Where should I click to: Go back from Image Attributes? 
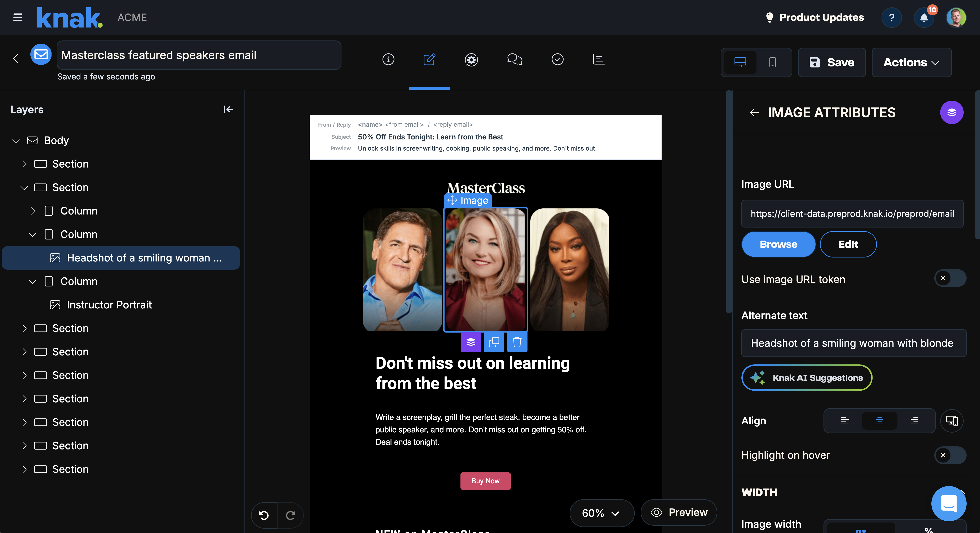pyautogui.click(x=754, y=112)
